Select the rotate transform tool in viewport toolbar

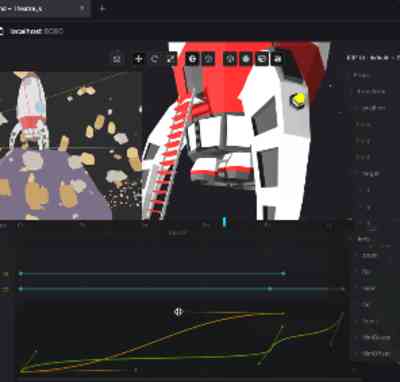(154, 59)
